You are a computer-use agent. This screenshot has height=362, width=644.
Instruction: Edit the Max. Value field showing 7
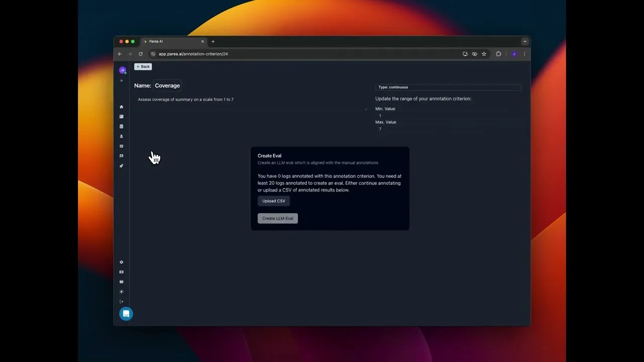click(448, 129)
